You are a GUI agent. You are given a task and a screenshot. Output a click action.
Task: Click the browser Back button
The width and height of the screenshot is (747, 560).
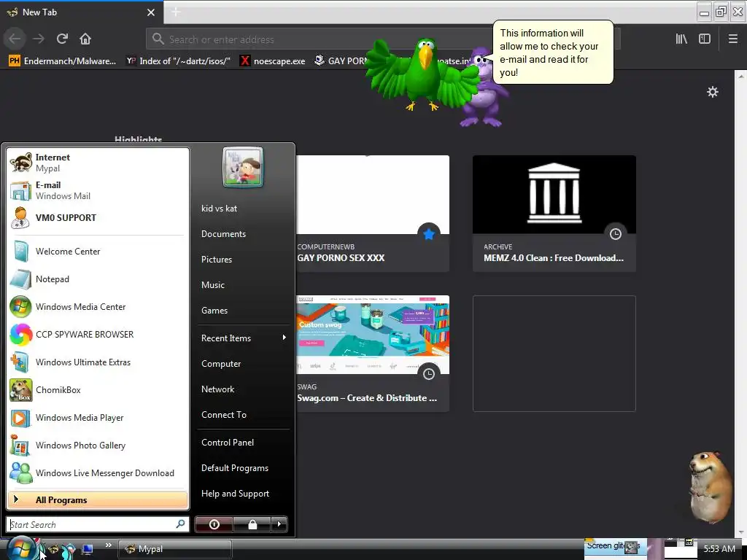(x=15, y=39)
